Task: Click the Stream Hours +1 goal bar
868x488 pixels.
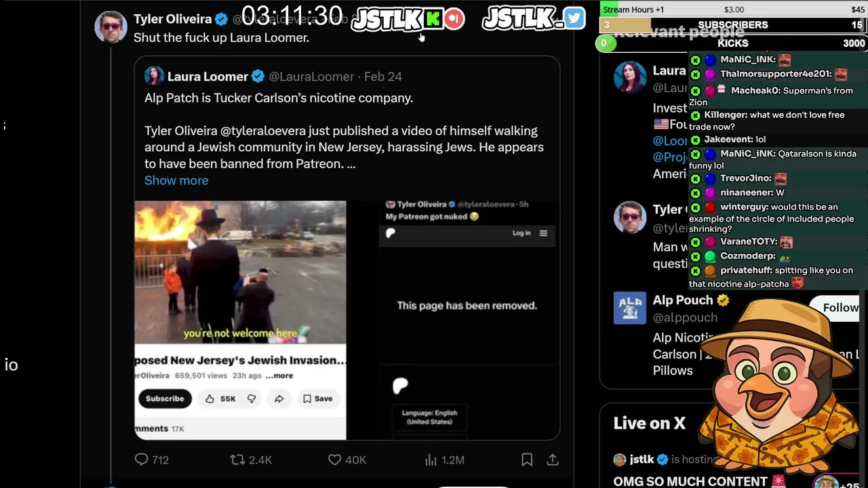Action: (x=733, y=9)
